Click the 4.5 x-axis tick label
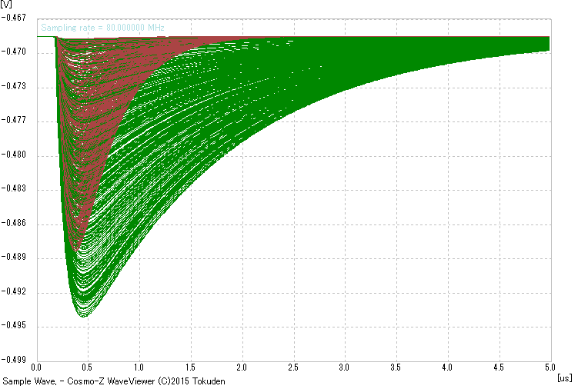Viewport: 588px width, 389px height. (499, 369)
